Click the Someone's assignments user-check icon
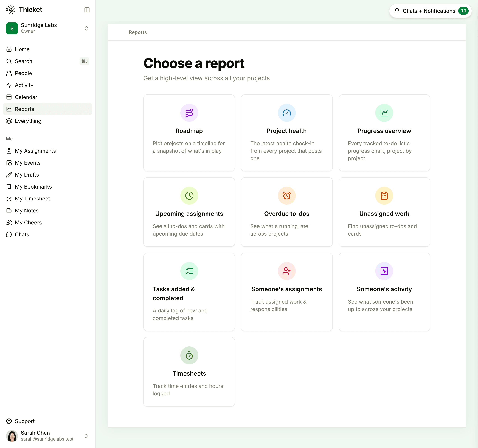This screenshot has height=448, width=478. (287, 271)
